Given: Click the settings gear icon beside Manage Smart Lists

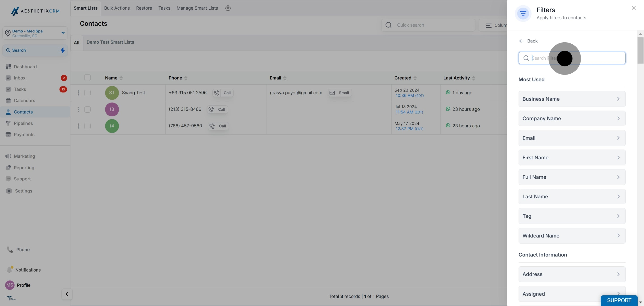Looking at the screenshot, I should point(228,8).
